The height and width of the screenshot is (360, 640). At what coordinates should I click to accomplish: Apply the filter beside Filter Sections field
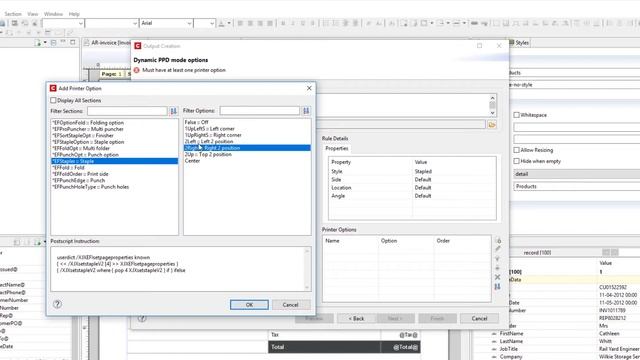coord(173,111)
